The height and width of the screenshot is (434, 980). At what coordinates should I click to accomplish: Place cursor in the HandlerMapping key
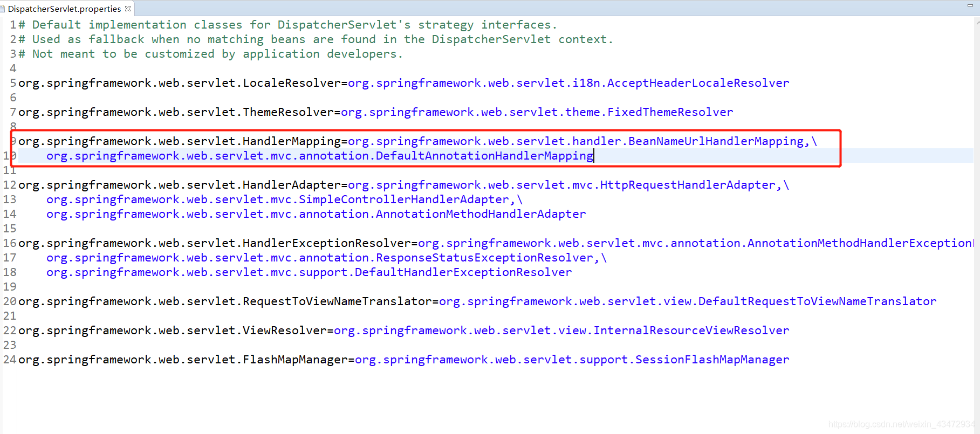click(x=180, y=141)
